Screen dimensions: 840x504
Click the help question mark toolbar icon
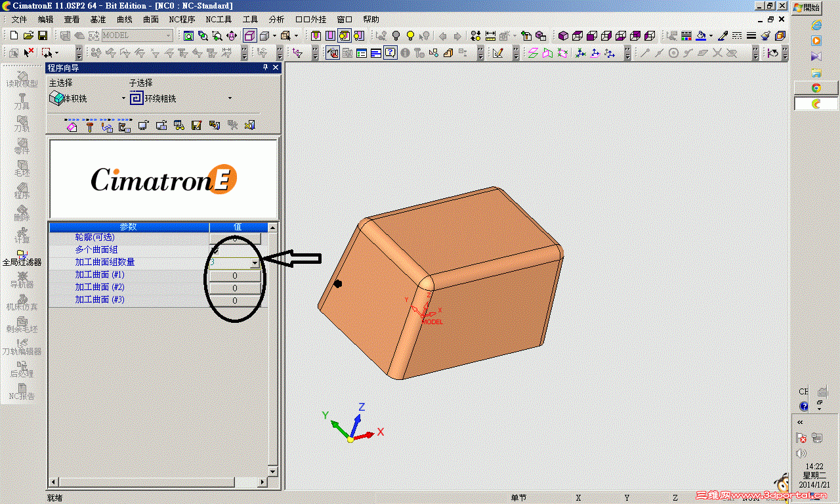[x=390, y=52]
